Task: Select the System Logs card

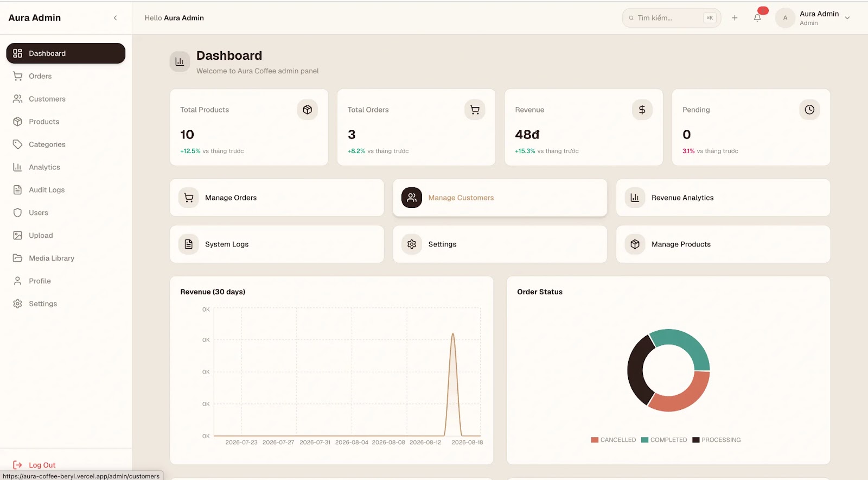Action: pyautogui.click(x=277, y=244)
